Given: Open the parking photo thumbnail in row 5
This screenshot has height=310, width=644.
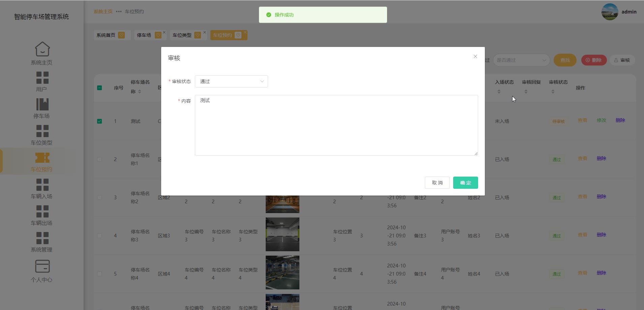Looking at the screenshot, I should pos(283,273).
